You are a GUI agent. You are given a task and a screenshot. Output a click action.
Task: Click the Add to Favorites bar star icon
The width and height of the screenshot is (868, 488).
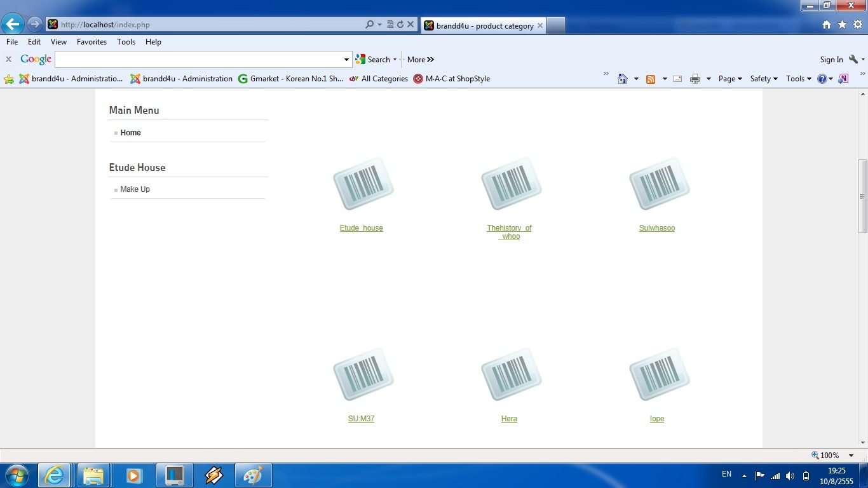9,79
